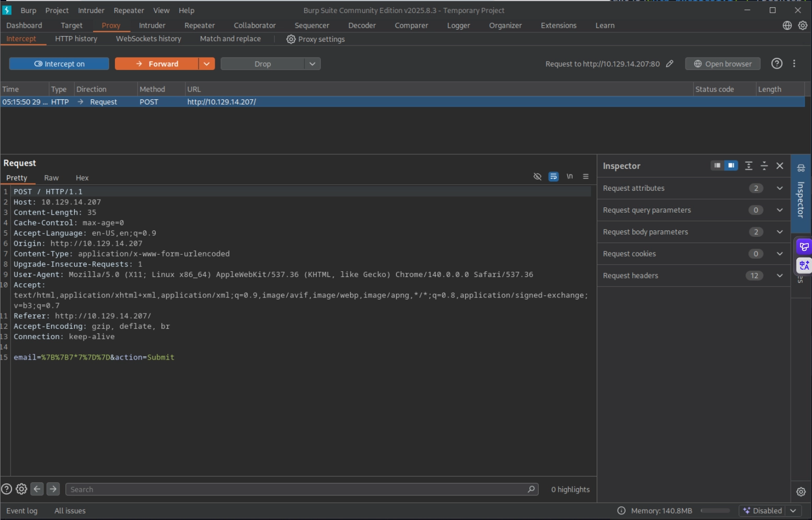The image size is (812, 520).
Task: Open the three-dot options menu
Action: [x=794, y=63]
